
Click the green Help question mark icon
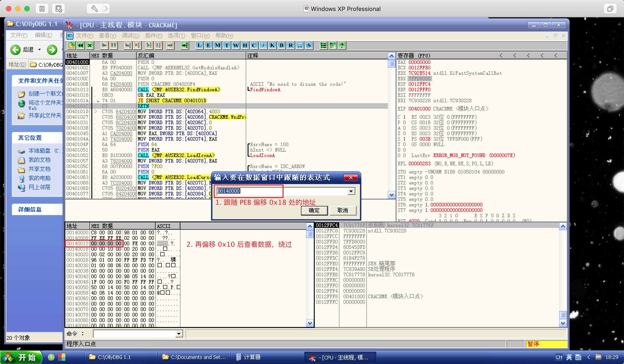point(342,46)
